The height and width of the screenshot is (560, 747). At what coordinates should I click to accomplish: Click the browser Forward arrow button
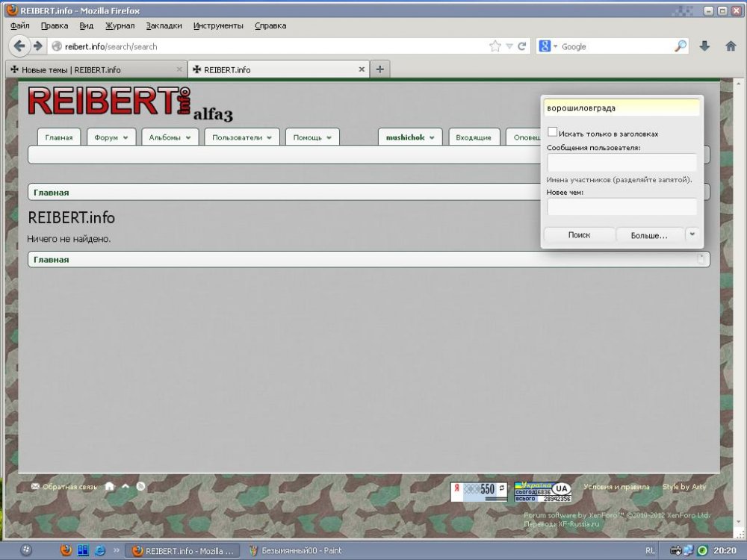point(37,46)
